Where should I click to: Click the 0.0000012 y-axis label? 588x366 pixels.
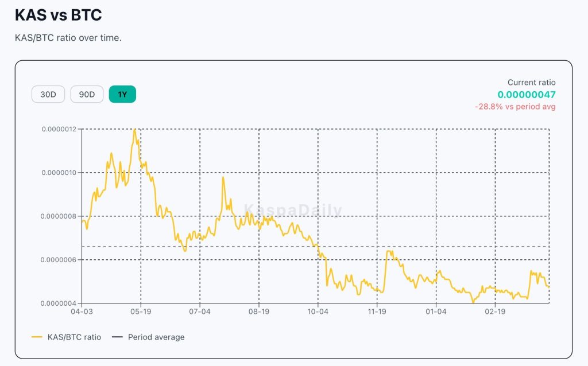point(59,129)
